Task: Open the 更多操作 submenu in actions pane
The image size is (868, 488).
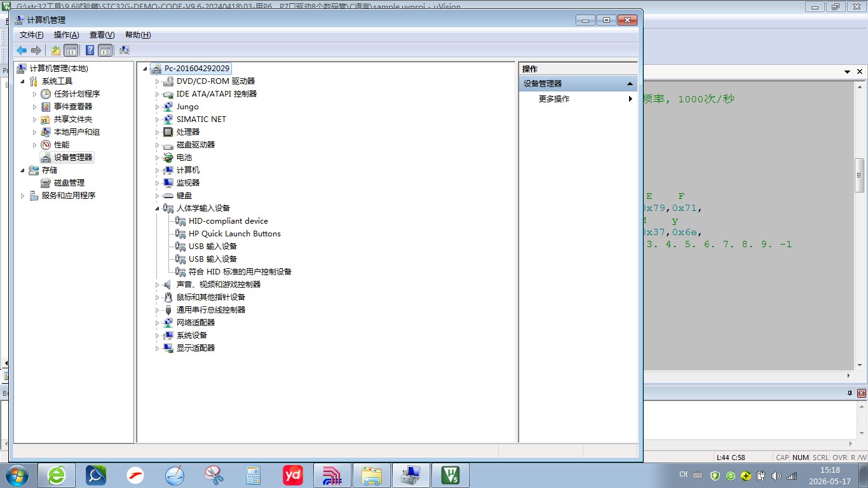Action: point(578,99)
